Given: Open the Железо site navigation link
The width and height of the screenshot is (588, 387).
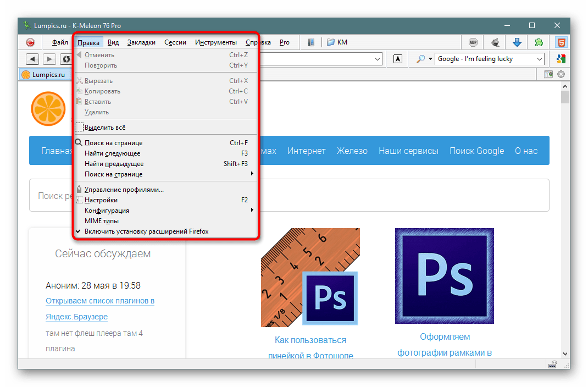Looking at the screenshot, I should click(352, 151).
